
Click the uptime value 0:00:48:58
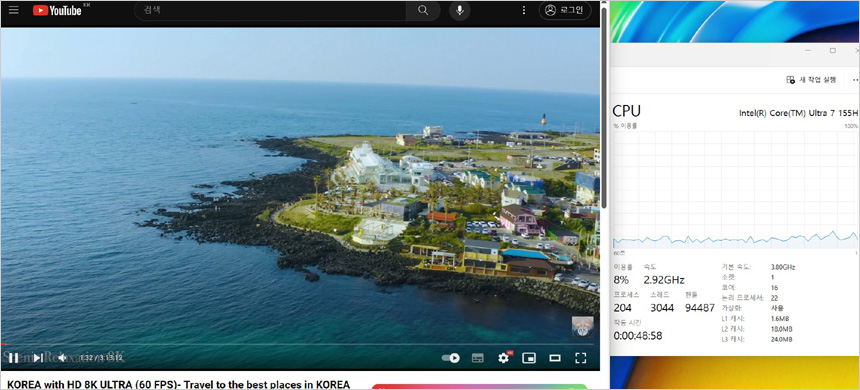638,335
